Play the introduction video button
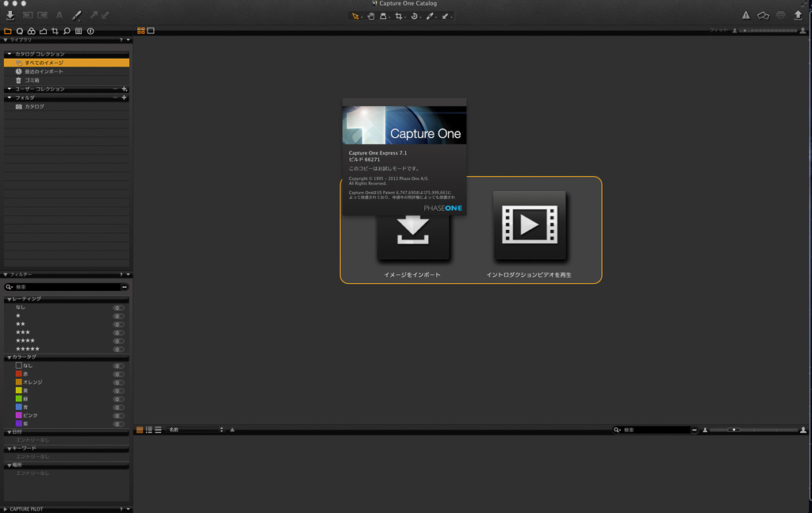The height and width of the screenshot is (513, 812). point(529,226)
